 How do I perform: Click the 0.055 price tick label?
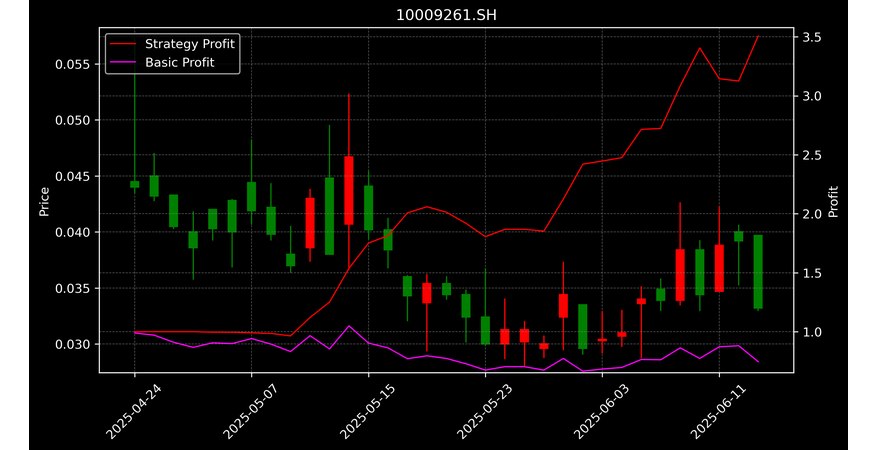click(x=72, y=64)
